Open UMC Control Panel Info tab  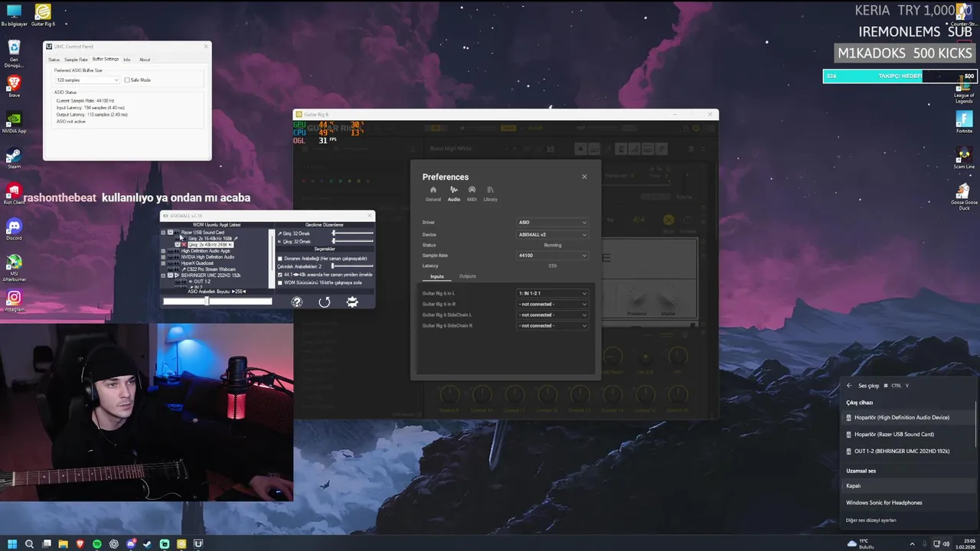[x=127, y=60]
